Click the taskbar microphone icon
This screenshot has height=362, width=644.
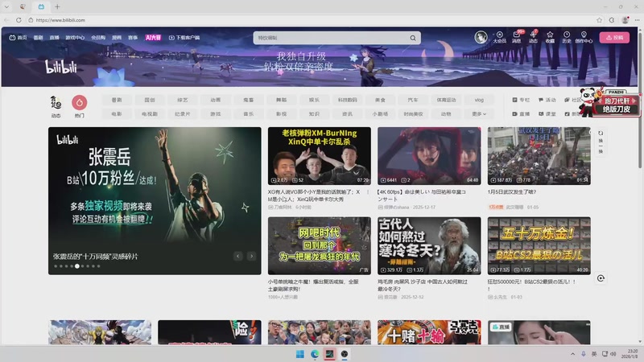(x=583, y=354)
